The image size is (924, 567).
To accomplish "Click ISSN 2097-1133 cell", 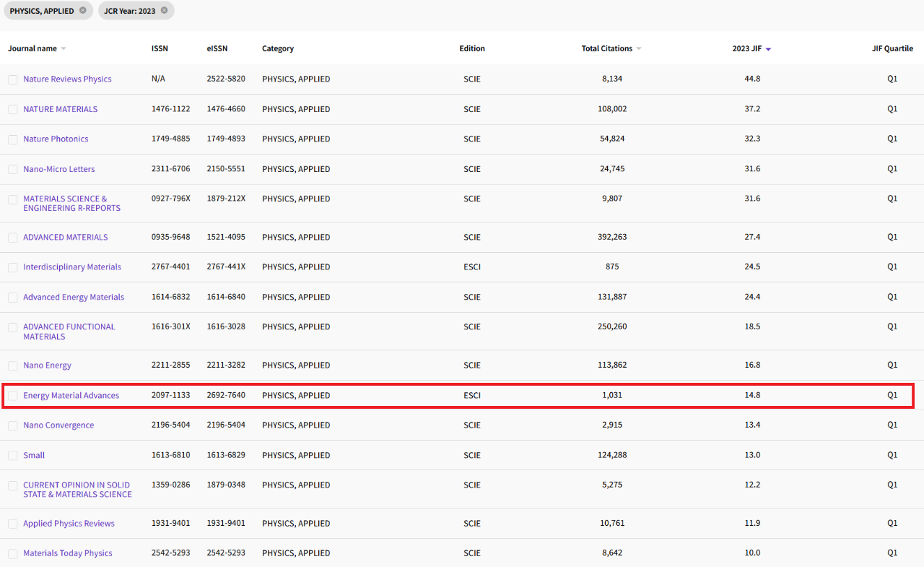I will 171,395.
